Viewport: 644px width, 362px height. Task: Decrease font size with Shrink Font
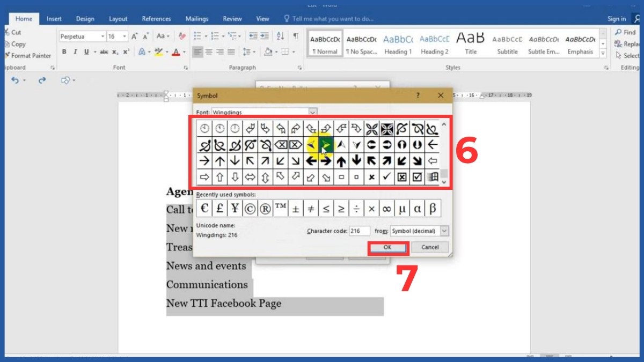pyautogui.click(x=145, y=36)
